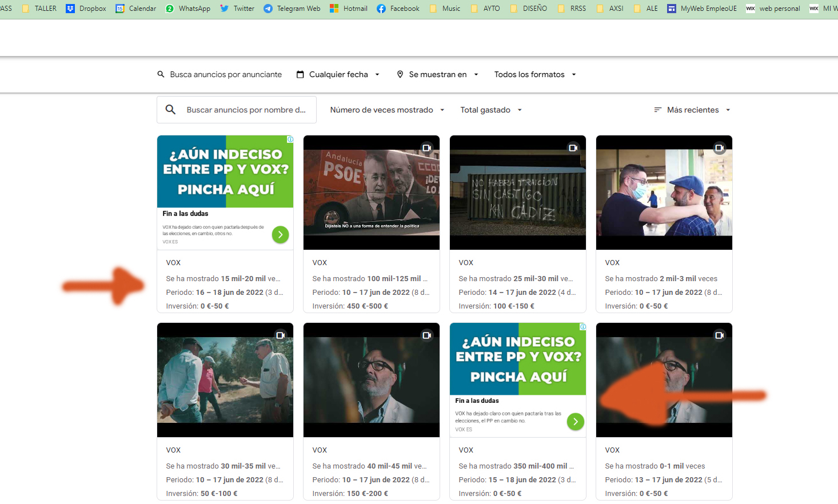This screenshot has height=504, width=838.
Task: Open the ad shown 40 mil-45 mil times
Action: tap(372, 411)
